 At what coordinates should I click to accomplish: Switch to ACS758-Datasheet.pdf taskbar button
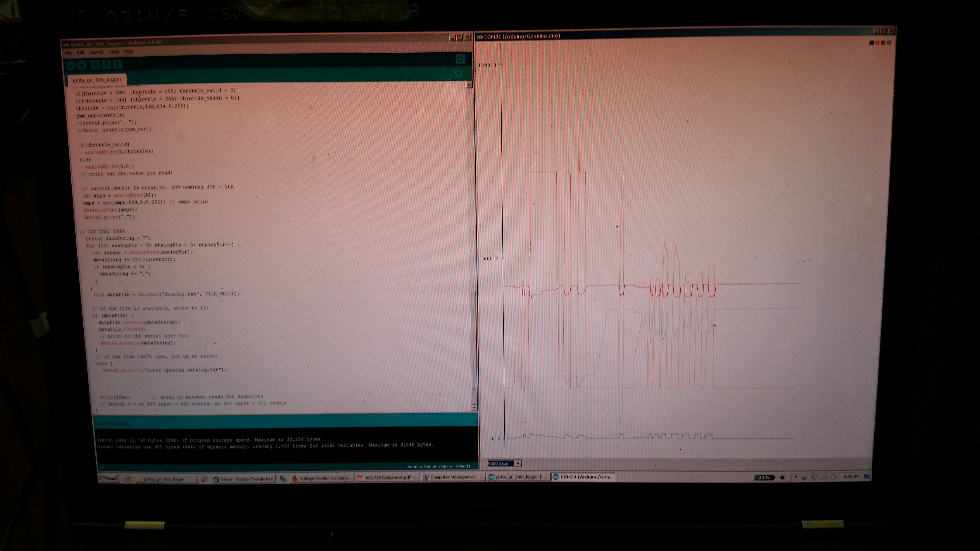coord(388,478)
